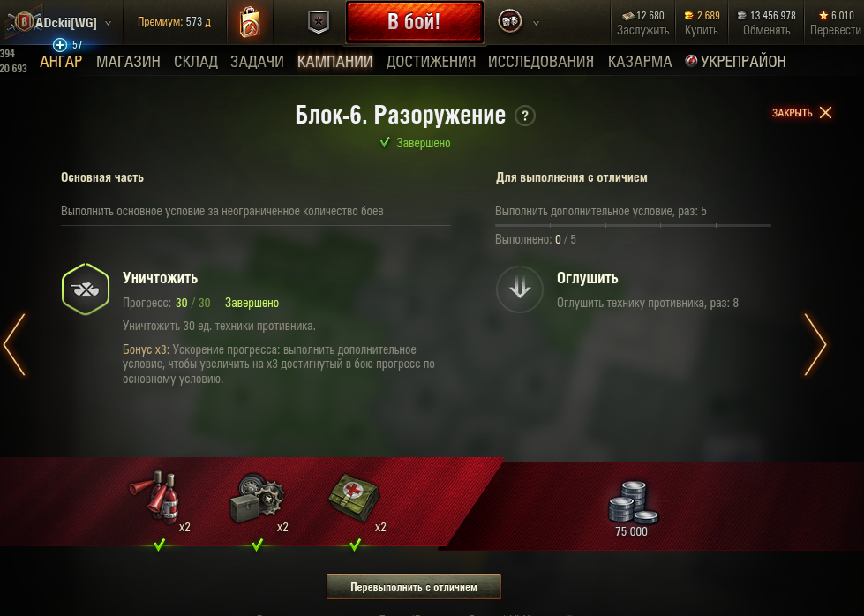Click the fire extinguisher reward icon

pos(156,495)
